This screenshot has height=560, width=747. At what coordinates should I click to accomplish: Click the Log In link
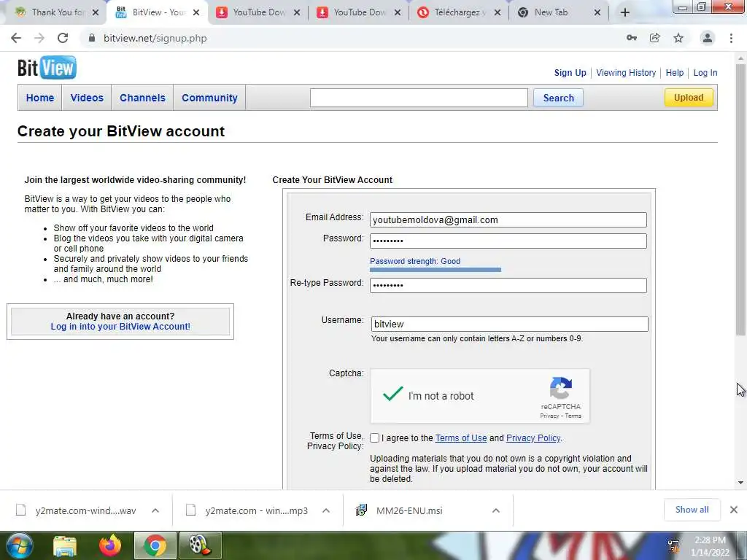[705, 73]
